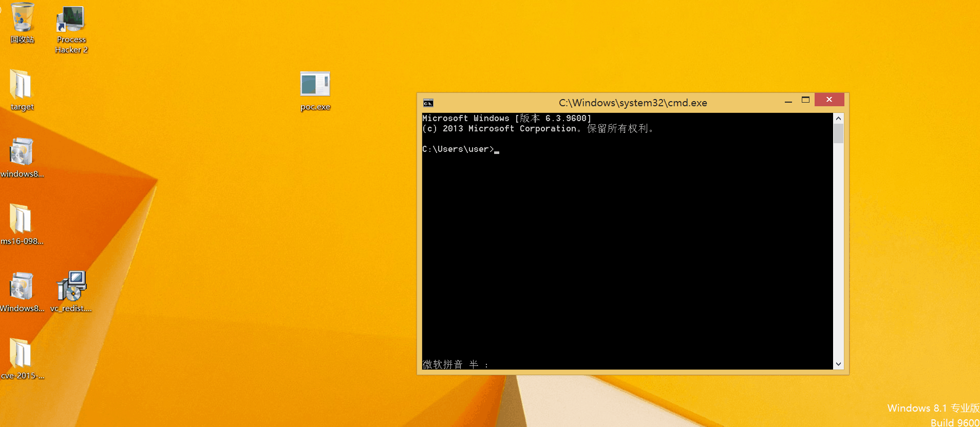Click the target folder icon
The height and width of the screenshot is (427, 980).
[21, 85]
